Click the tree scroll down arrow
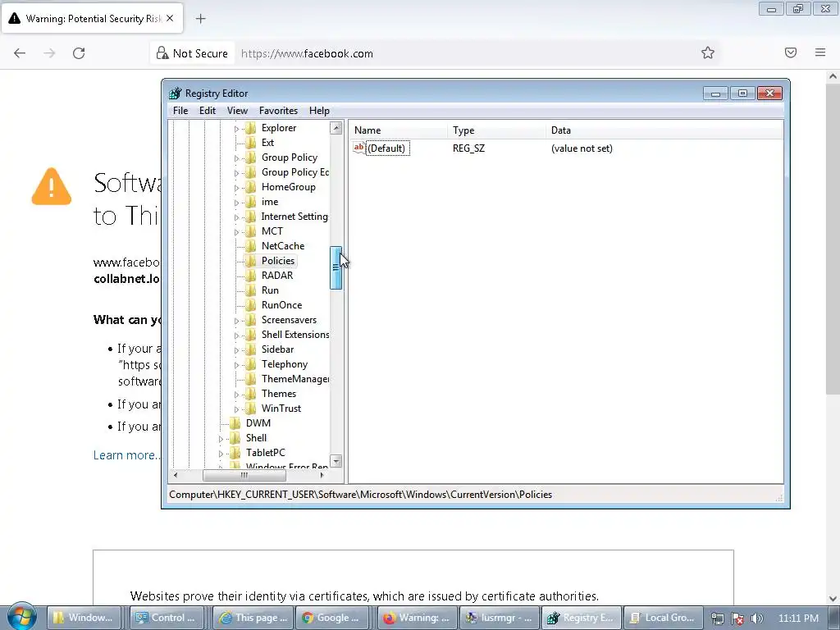Screen dimensions: 840x630 click(336, 461)
